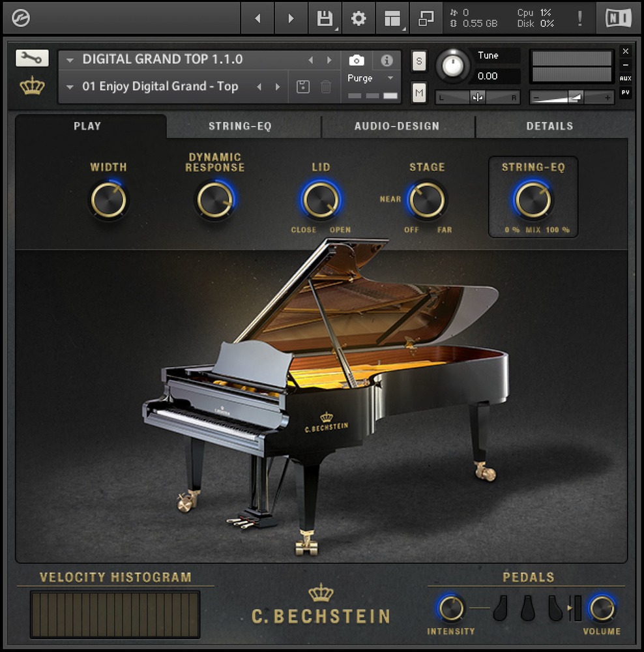
Task: Toggle the AUX sends display
Action: click(x=626, y=78)
